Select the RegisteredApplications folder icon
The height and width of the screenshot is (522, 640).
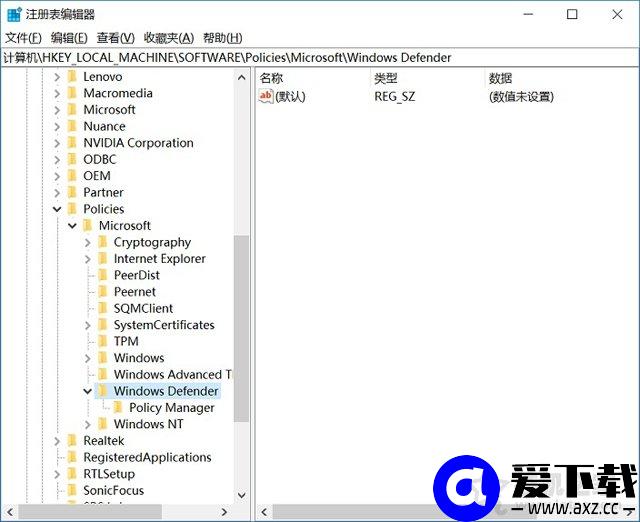(72, 457)
